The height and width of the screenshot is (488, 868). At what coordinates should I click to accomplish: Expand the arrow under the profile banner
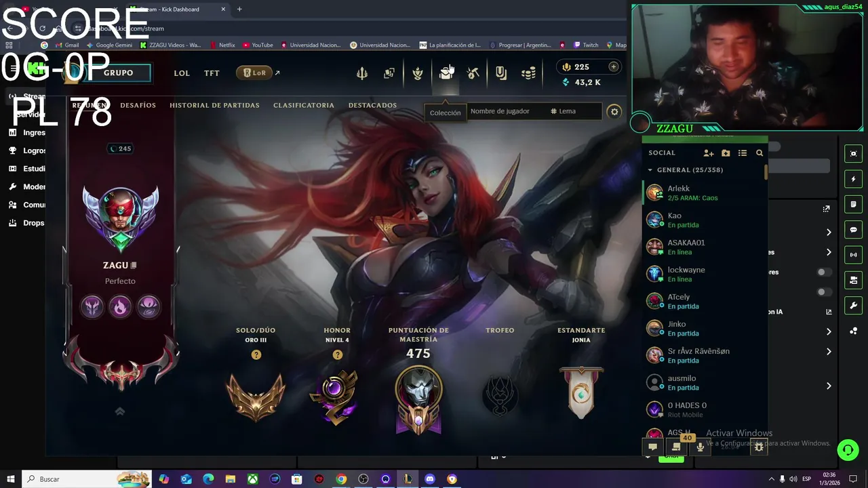coord(120,411)
